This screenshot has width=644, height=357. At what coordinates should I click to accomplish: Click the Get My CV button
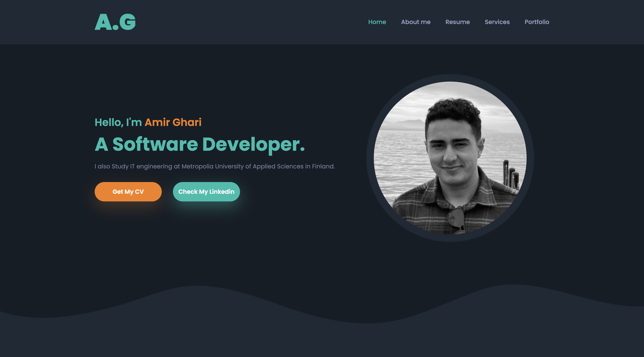[128, 192]
